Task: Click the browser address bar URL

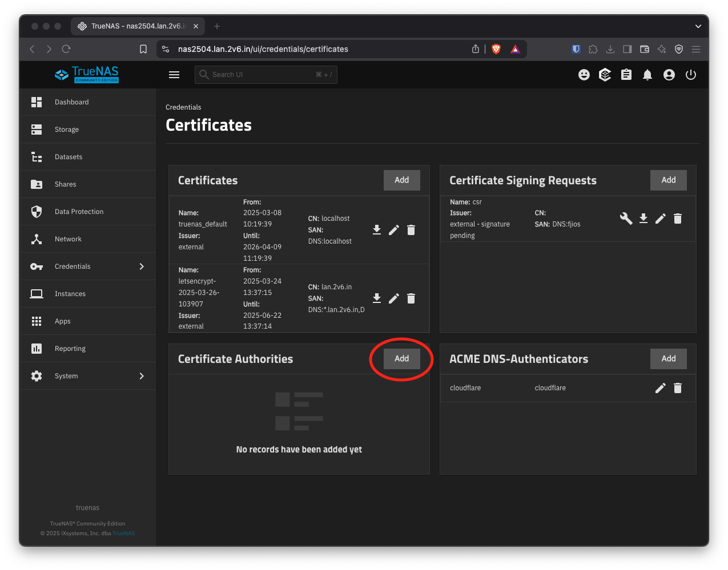Action: pyautogui.click(x=263, y=49)
